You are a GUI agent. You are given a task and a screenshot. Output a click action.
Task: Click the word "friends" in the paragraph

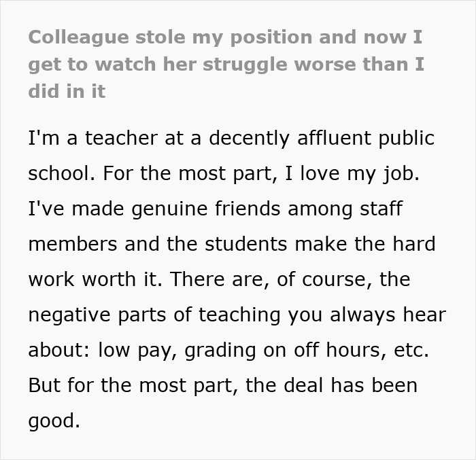[x=248, y=209]
